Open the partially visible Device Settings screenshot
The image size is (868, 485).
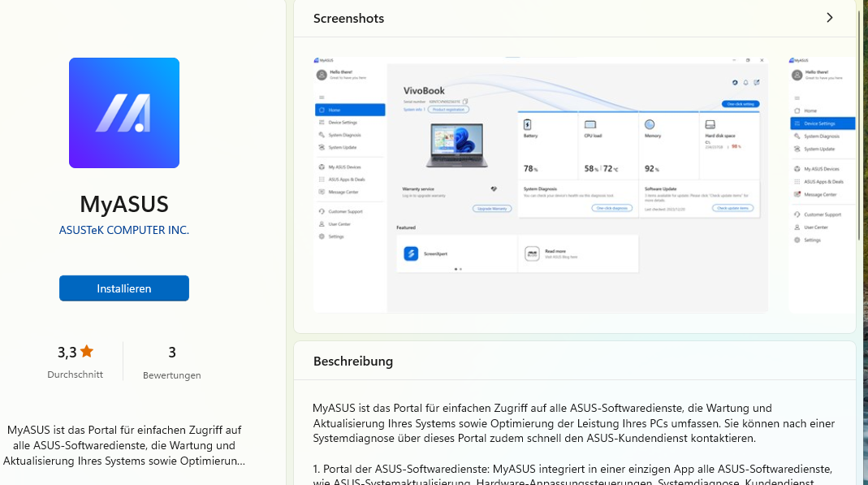tap(822, 185)
